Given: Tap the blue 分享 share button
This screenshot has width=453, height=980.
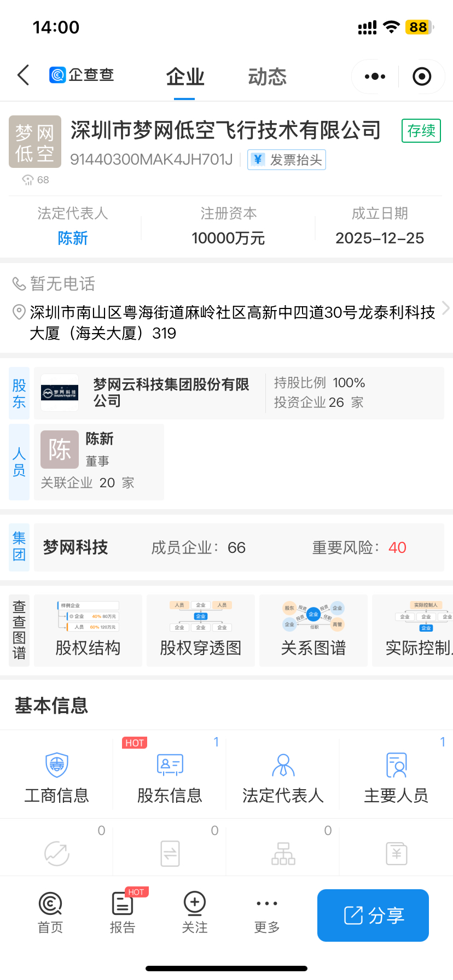Looking at the screenshot, I should tap(373, 915).
